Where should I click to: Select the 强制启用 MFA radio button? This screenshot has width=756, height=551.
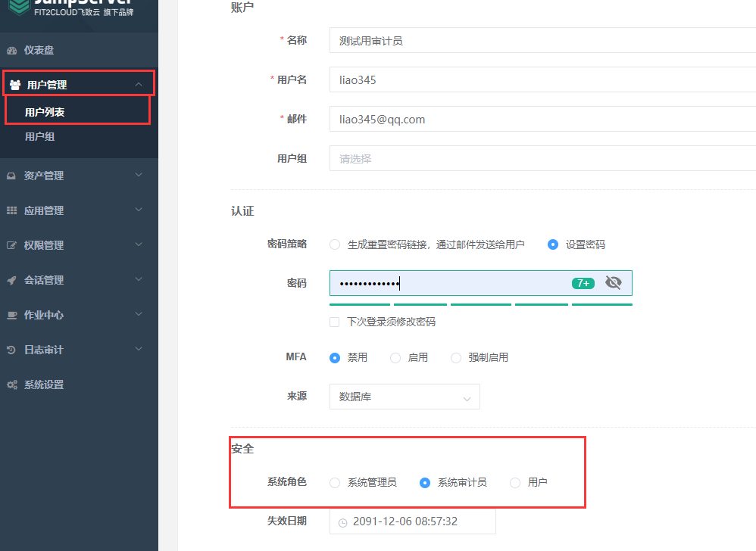click(x=455, y=357)
